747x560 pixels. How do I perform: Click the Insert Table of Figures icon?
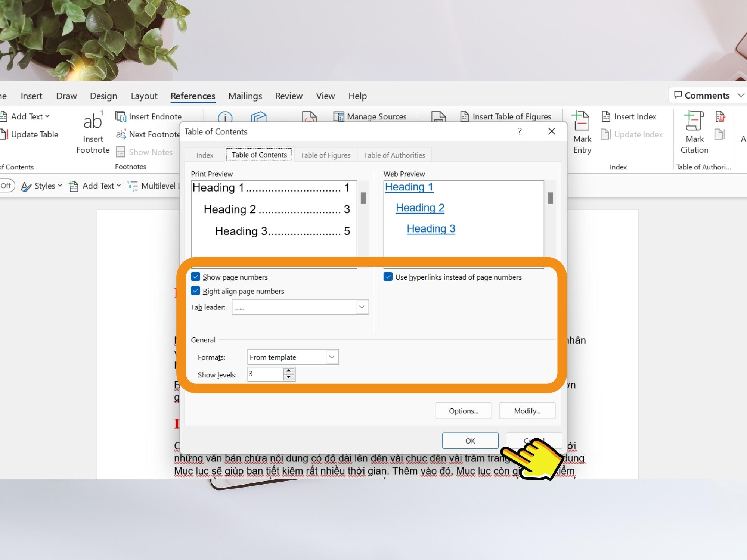click(x=464, y=116)
